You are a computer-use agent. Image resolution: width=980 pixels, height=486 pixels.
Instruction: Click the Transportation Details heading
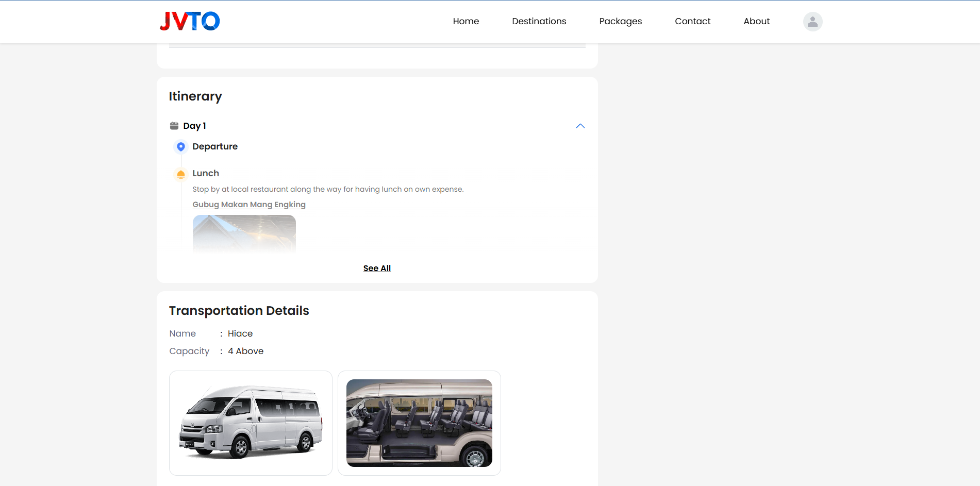(239, 310)
